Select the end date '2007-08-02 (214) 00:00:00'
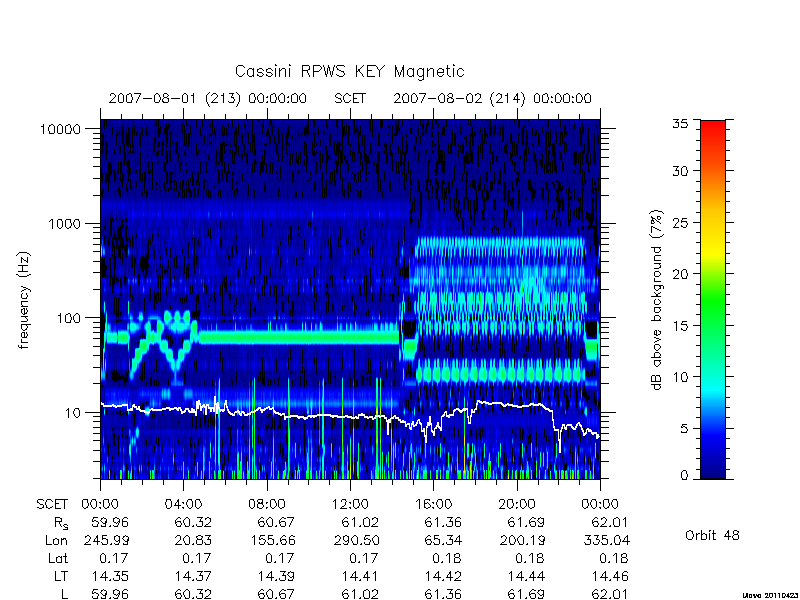 coord(492,98)
